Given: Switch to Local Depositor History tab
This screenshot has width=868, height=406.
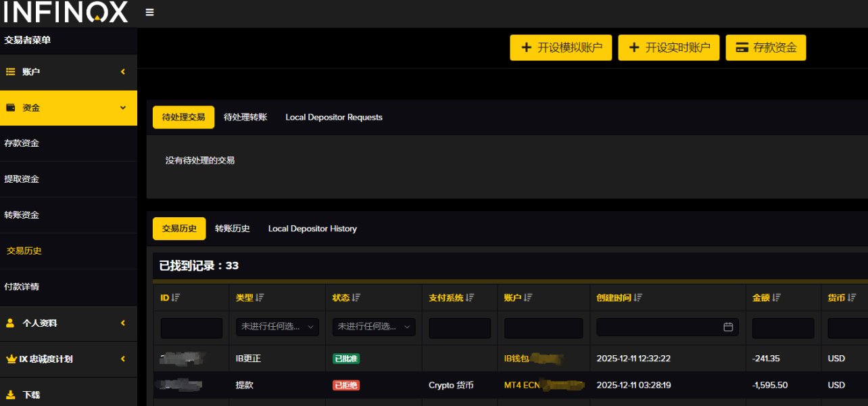Looking at the screenshot, I should click(312, 229).
